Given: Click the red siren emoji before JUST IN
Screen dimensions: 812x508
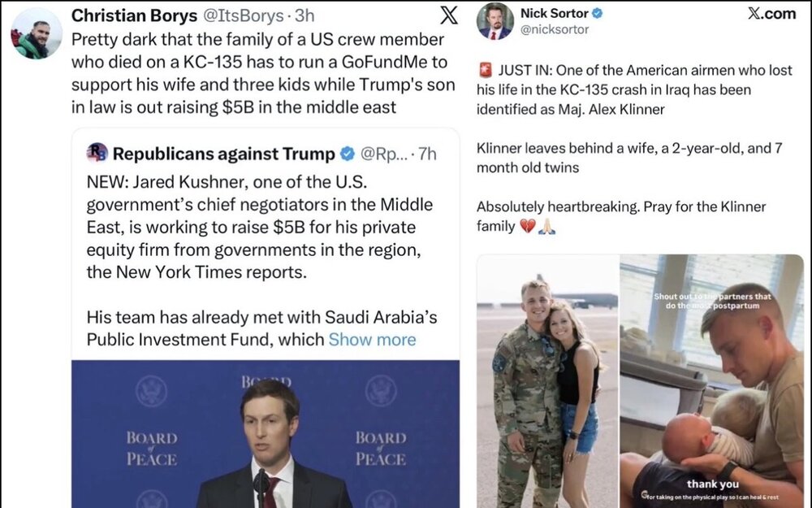Looking at the screenshot, I should click(483, 71).
